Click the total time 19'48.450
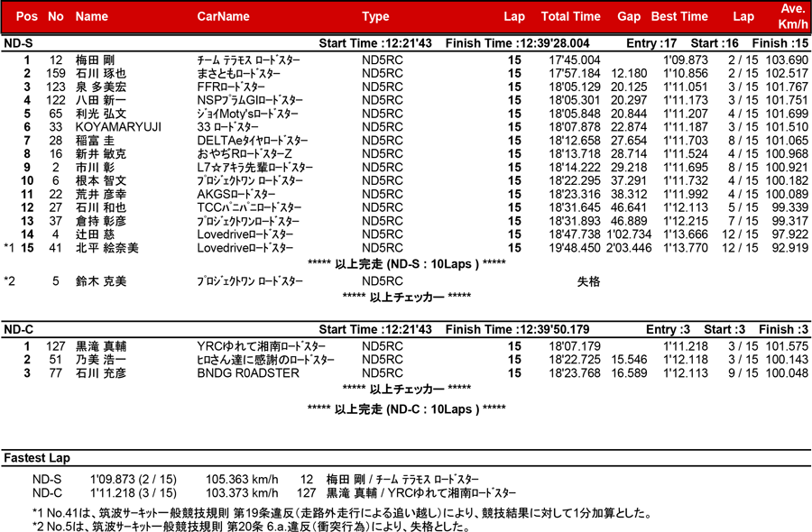Viewport: 812px width, 532px height. [575, 248]
